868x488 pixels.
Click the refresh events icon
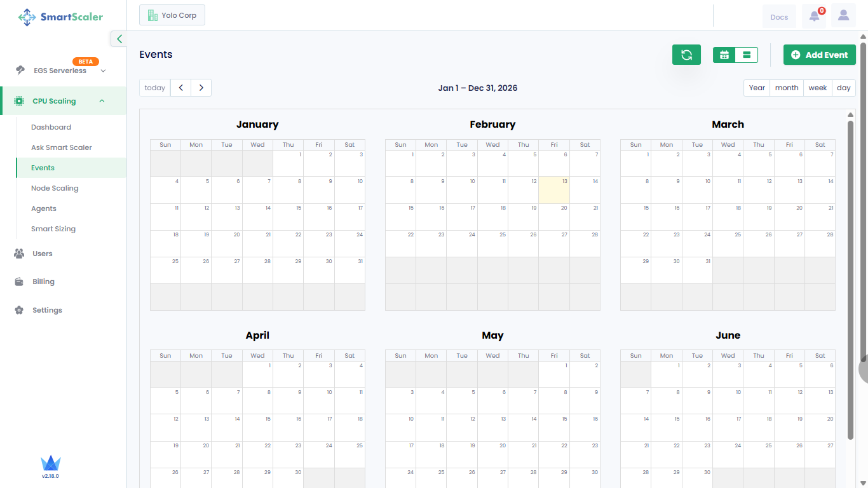click(686, 55)
